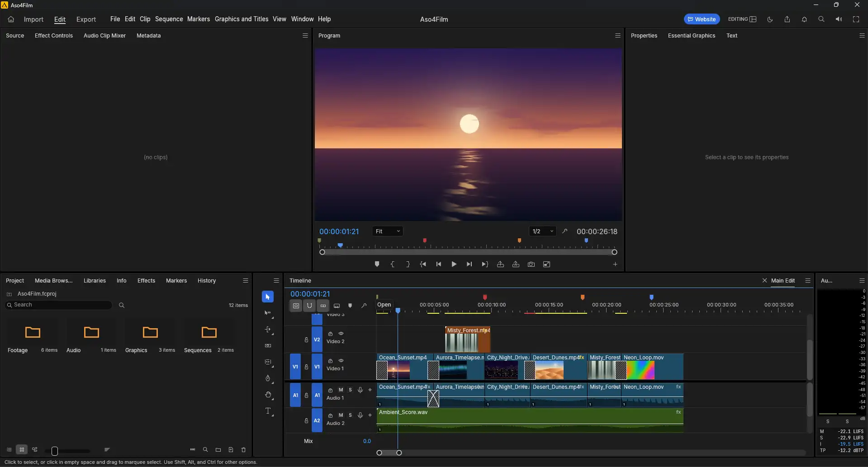Toggle Video 2 track visibility eye
This screenshot has width=868, height=467.
tap(341, 334)
